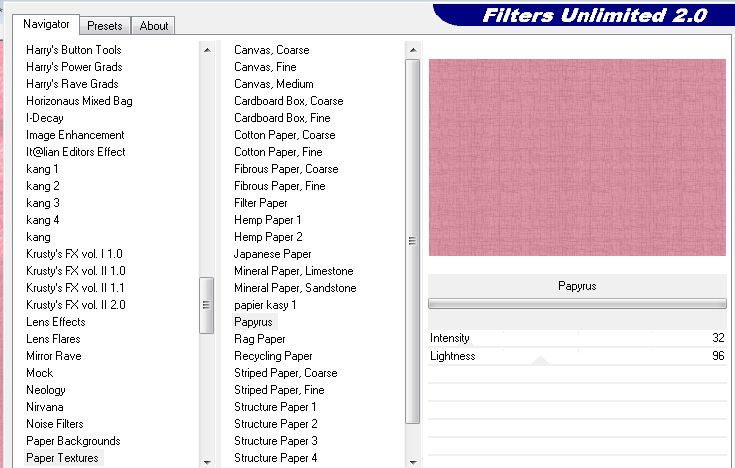Click the Papyrus effect title bar
The height and width of the screenshot is (468, 735).
coord(577,286)
